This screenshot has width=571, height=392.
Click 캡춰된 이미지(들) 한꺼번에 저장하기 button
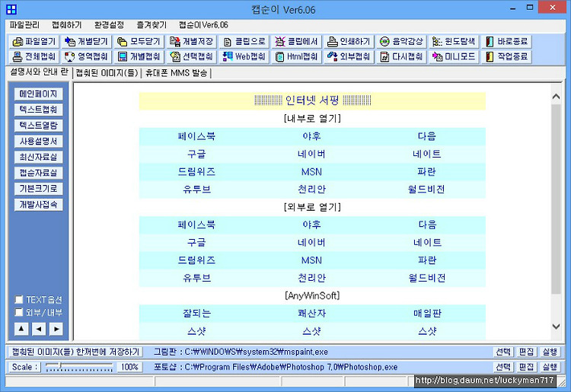75,352
